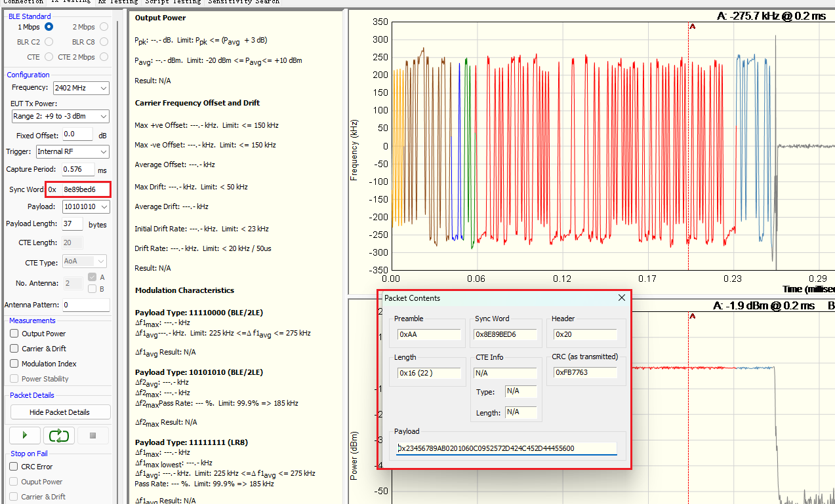Stop the running test (square button)
This screenshot has height=504, width=835.
(x=93, y=435)
